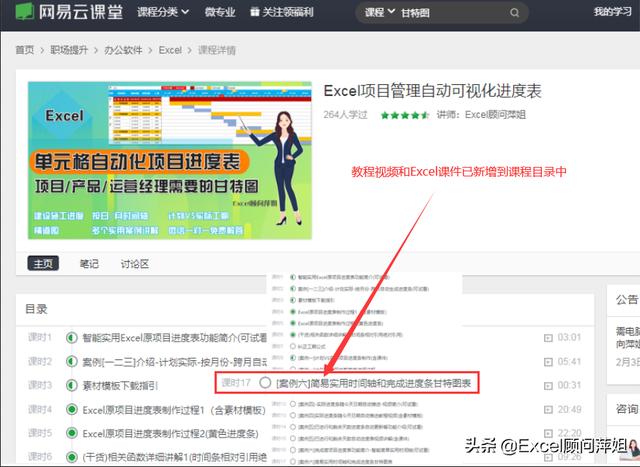Viewport: 640px width, 467px height.
Task: Open 微专业 in top navigation
Action: (x=220, y=12)
